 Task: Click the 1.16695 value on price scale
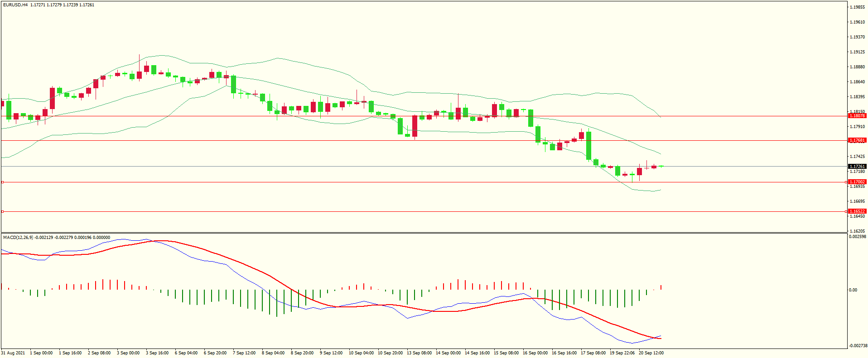tap(858, 201)
